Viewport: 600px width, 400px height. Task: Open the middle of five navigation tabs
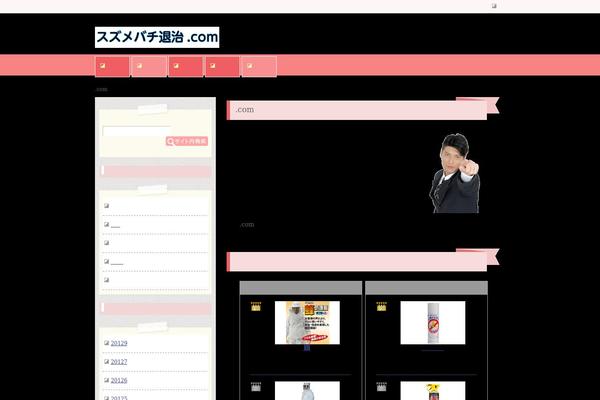[186, 67]
